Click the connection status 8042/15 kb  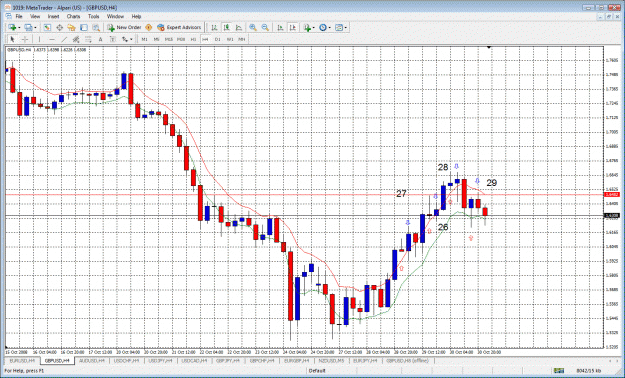[589, 371]
